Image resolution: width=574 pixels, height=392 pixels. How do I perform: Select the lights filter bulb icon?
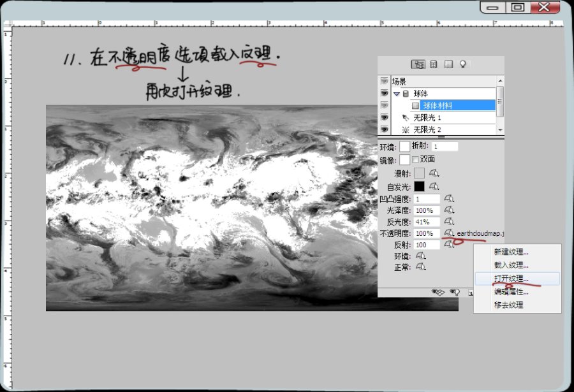click(463, 64)
